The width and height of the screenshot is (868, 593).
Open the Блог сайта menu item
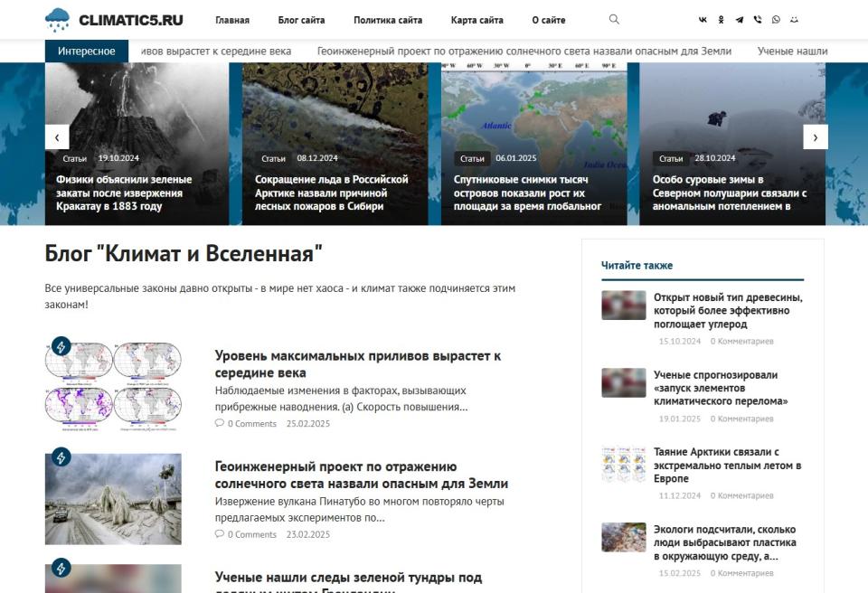(x=301, y=20)
